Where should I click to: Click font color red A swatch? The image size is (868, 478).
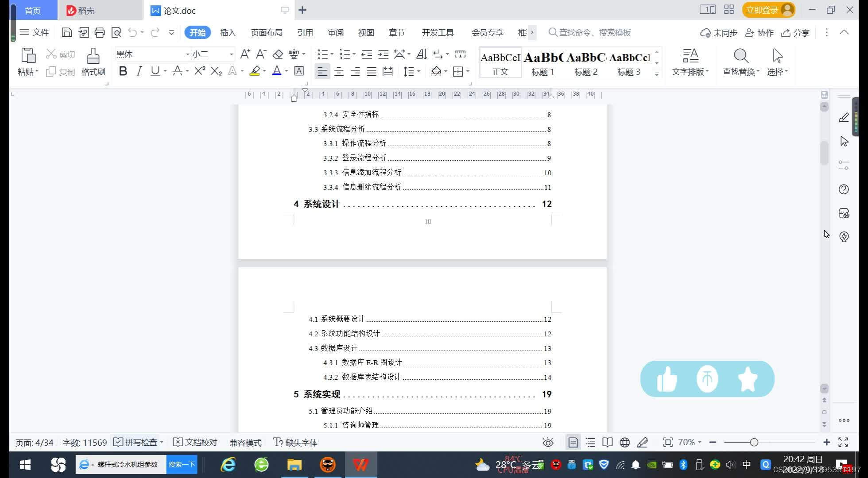pyautogui.click(x=277, y=71)
